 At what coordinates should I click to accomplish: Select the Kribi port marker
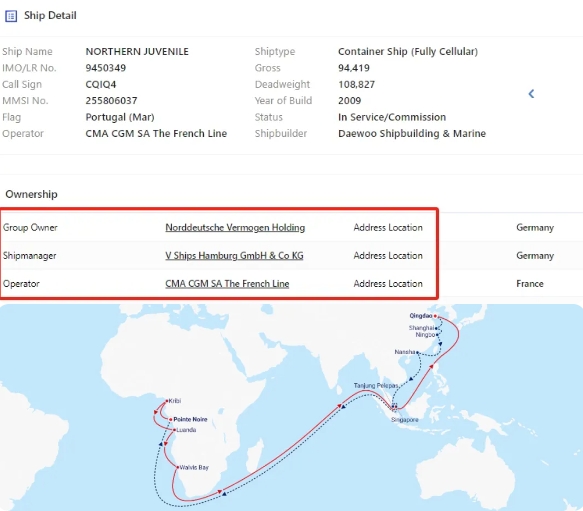pos(167,401)
